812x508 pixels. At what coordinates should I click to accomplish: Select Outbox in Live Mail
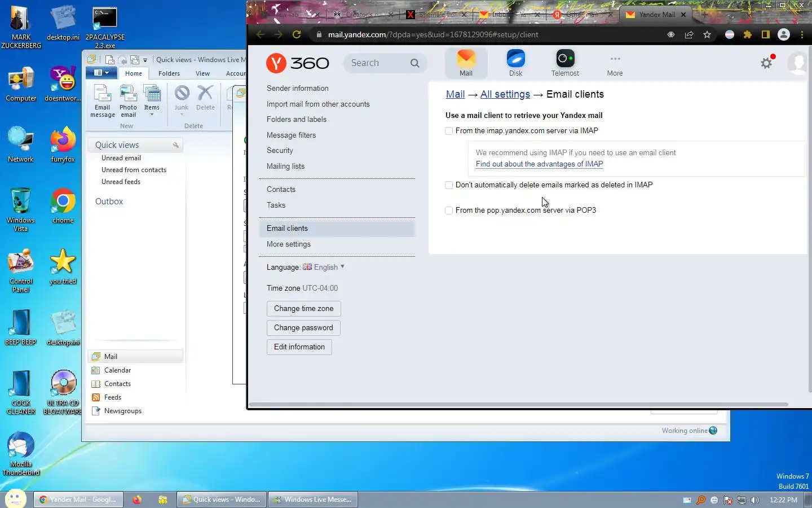tap(109, 202)
